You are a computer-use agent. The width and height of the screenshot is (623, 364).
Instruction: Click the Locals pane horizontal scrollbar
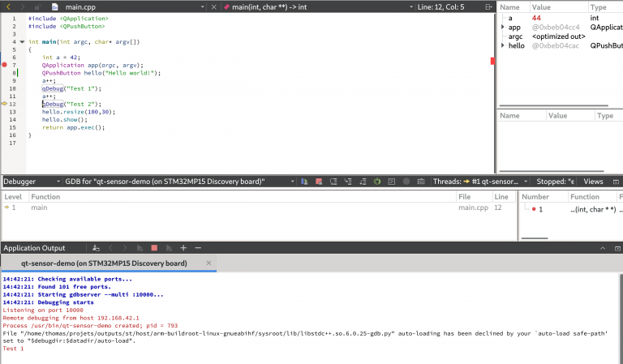coord(553,105)
